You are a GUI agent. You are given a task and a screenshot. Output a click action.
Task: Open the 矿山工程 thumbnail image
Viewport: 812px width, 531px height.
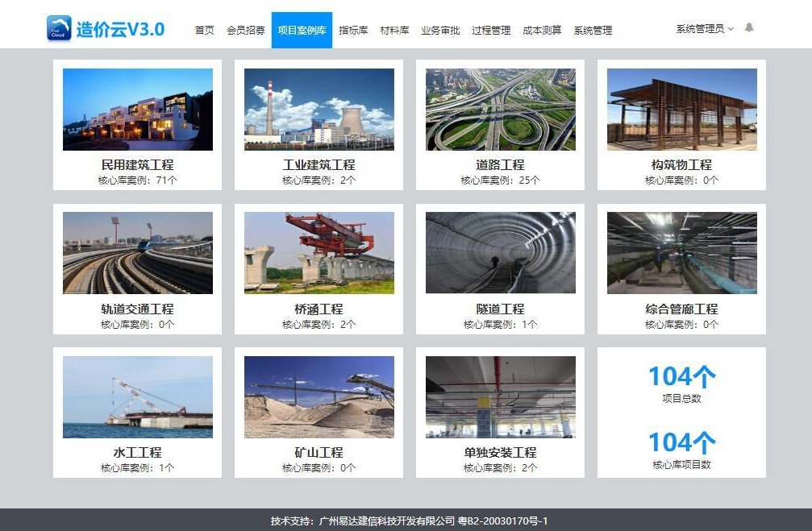point(319,397)
